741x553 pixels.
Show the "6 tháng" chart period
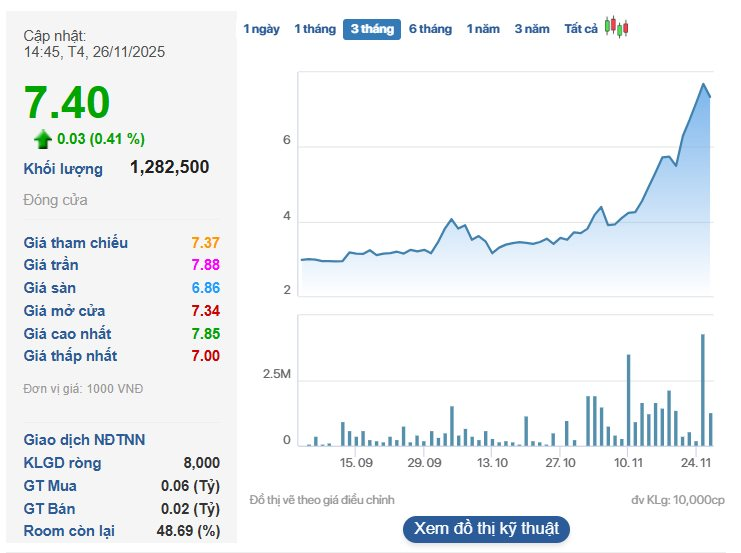coord(430,29)
